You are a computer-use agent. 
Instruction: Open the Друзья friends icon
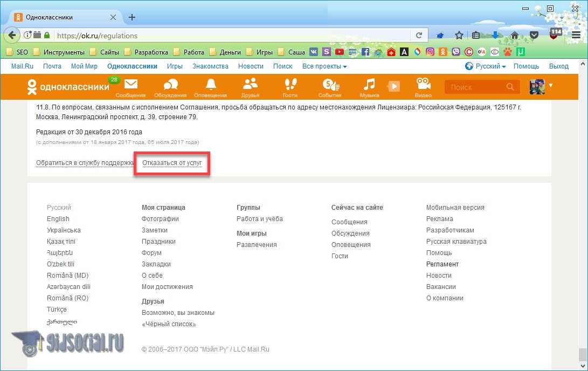(250, 85)
